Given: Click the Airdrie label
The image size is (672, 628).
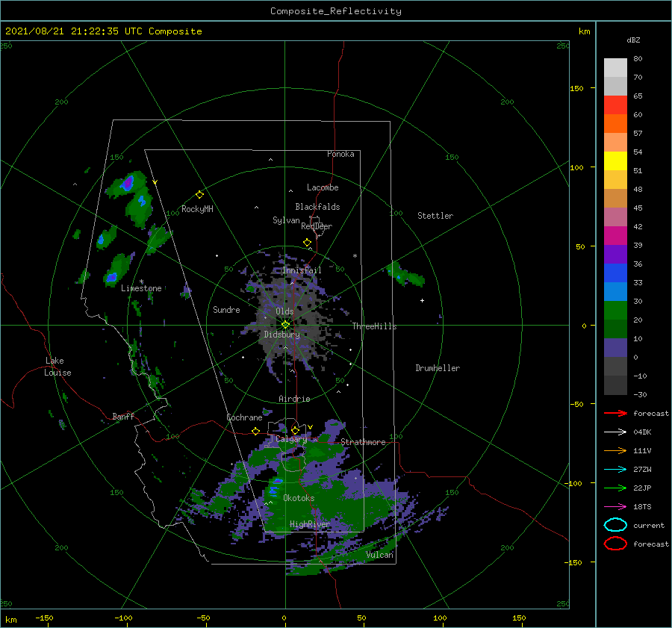Looking at the screenshot, I should [x=294, y=399].
